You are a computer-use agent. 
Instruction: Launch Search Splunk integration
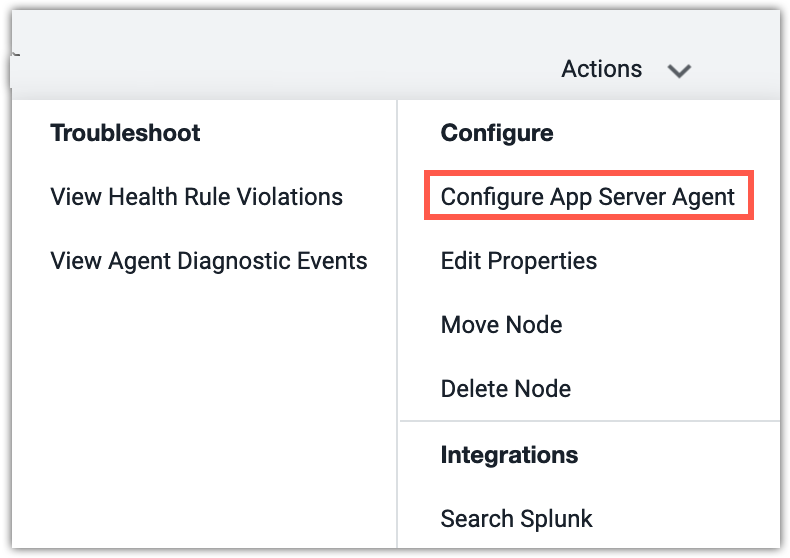coord(516,519)
